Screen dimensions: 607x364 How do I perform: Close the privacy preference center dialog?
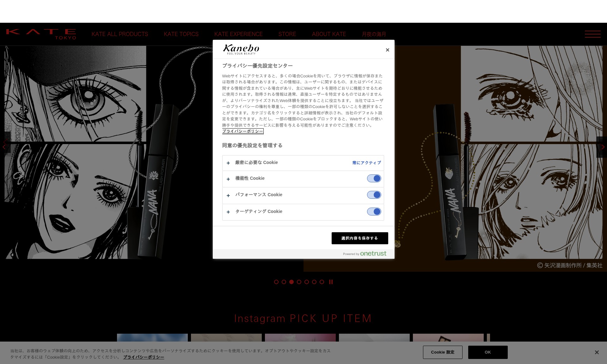(387, 50)
